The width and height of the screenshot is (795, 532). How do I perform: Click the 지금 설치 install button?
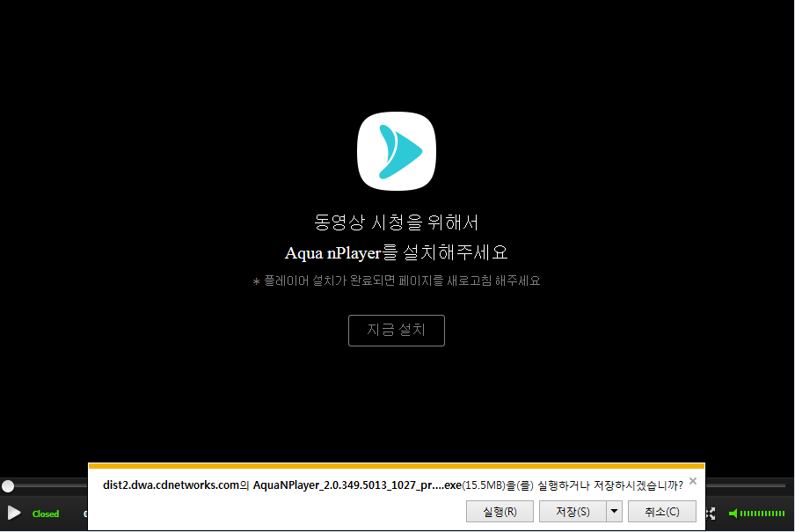point(397,331)
